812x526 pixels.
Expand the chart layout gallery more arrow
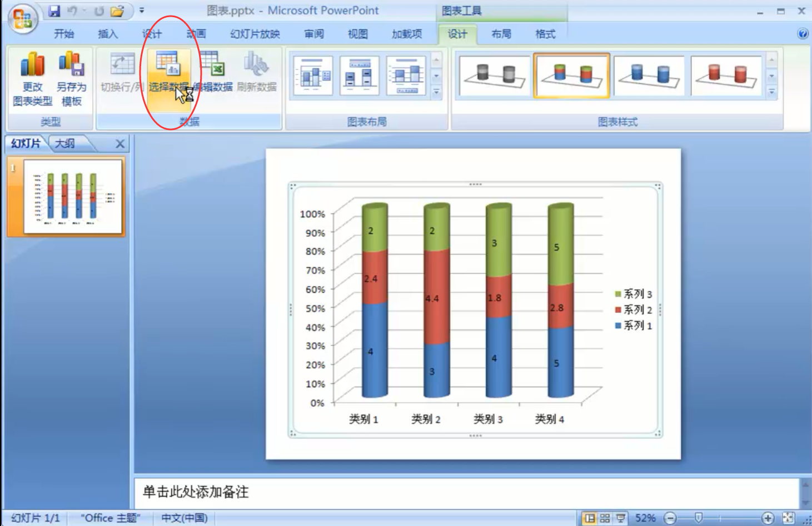(x=436, y=92)
